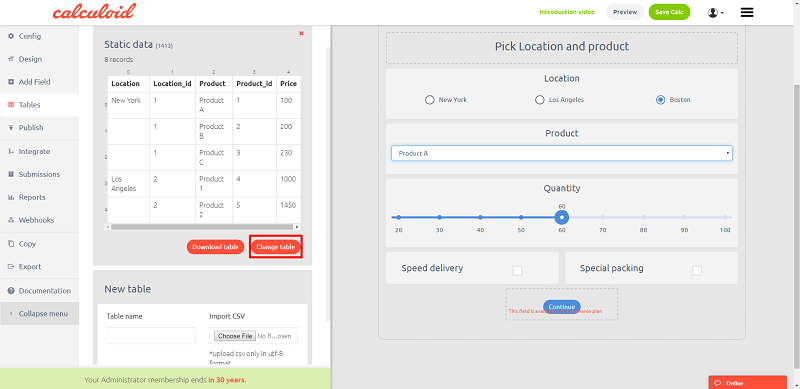Viewport: 800px width, 389px height.
Task: Click the Config gear icon in sidebar
Action: click(11, 36)
